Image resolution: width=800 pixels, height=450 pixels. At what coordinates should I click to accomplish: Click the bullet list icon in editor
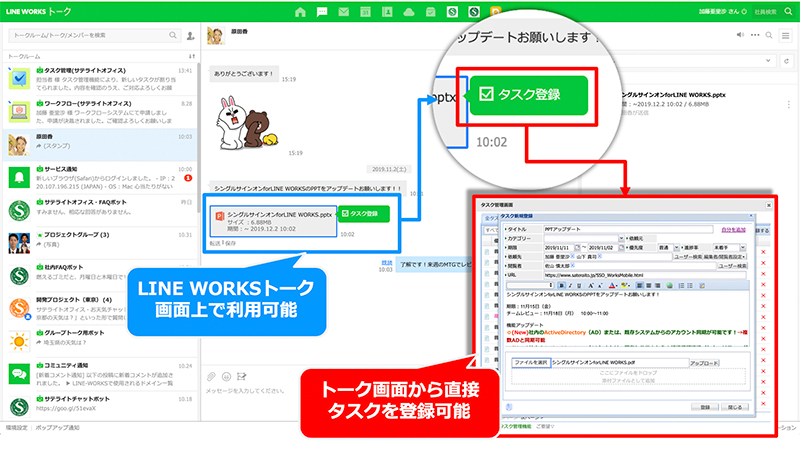click(x=690, y=285)
